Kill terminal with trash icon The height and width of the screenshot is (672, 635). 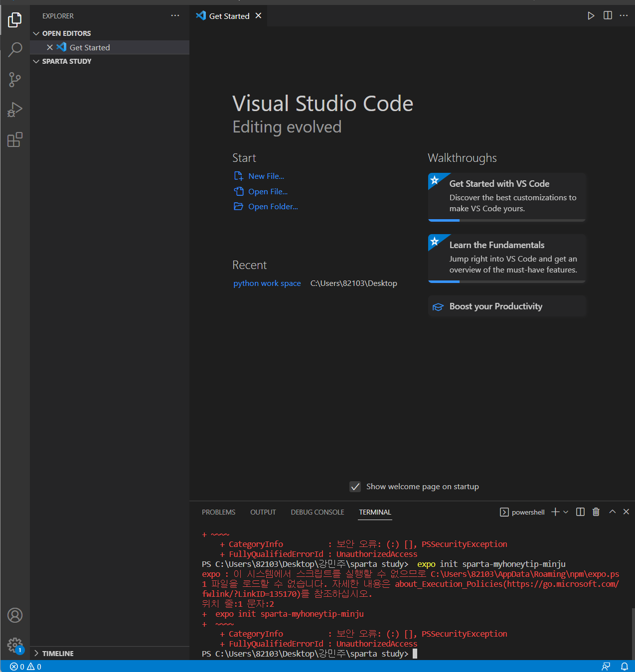click(596, 512)
